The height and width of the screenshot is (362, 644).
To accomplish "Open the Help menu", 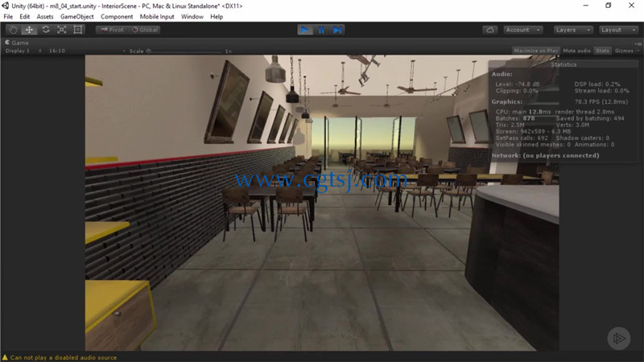I will coord(217,16).
